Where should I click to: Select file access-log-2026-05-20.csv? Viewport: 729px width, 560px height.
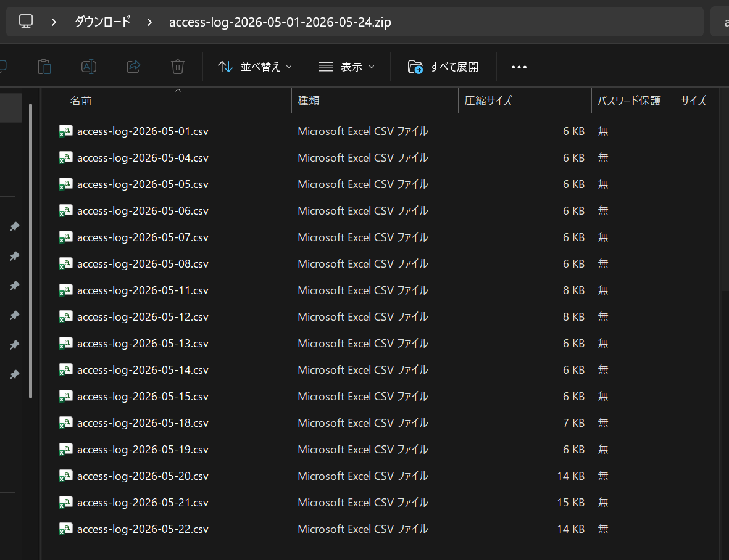[143, 476]
